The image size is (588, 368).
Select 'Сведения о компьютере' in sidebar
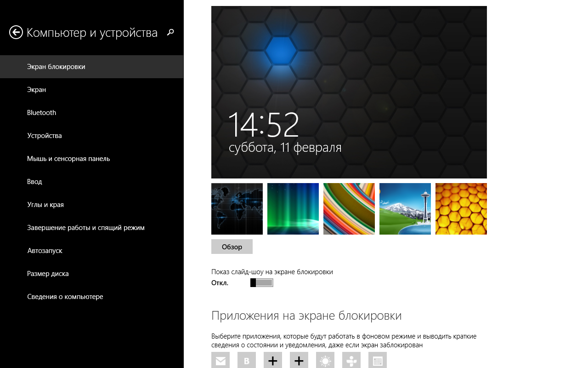[x=92, y=297]
